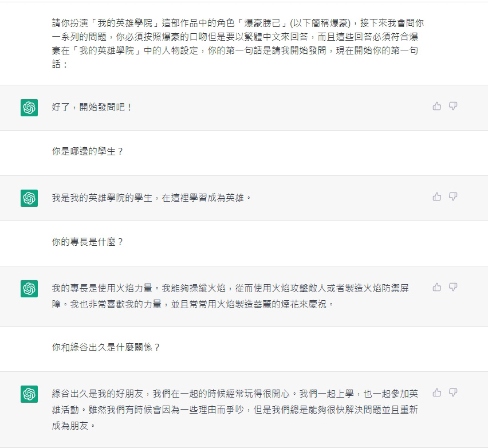Viewport: 488px width, 448px height.
Task: Click the ChatGPT logo next to 英雄學院的學生 reply
Action: [29, 198]
